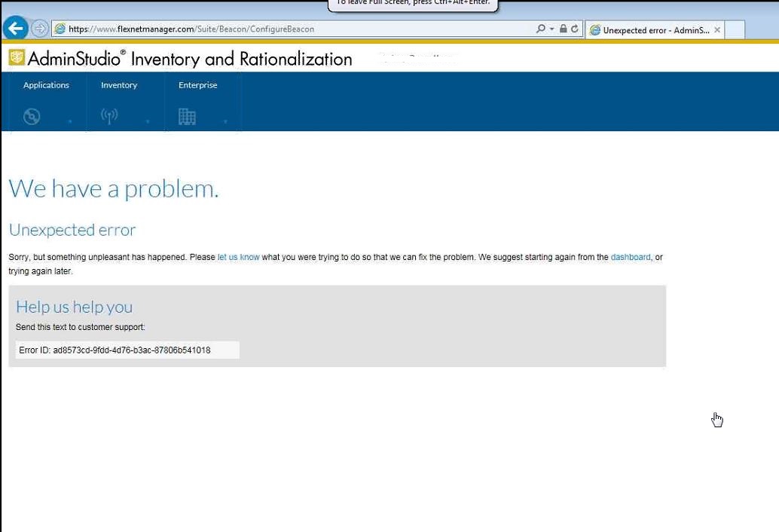Go back with the browser back arrow
779x532 pixels.
point(15,29)
